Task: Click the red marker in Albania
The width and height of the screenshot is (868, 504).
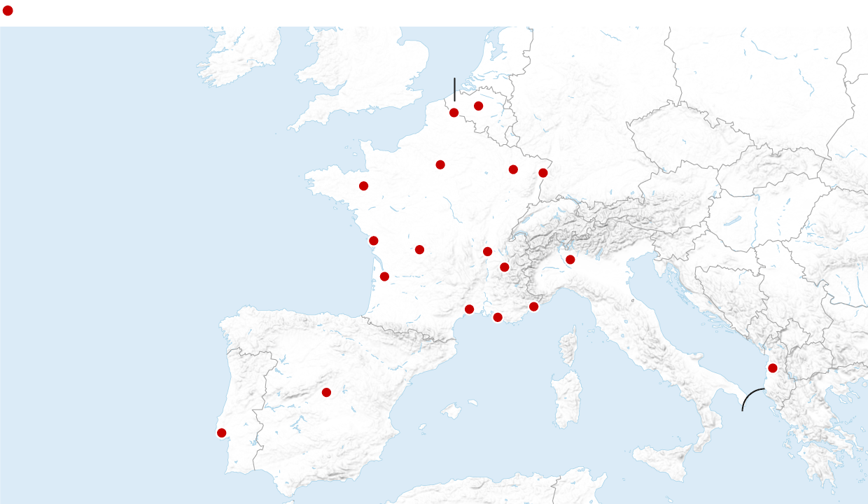Action: click(773, 368)
